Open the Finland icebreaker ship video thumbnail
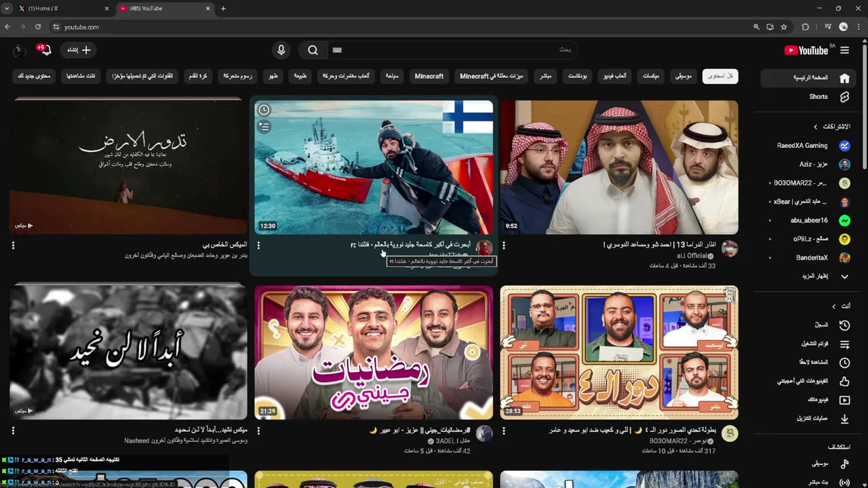Image resolution: width=868 pixels, height=488 pixels. (374, 167)
